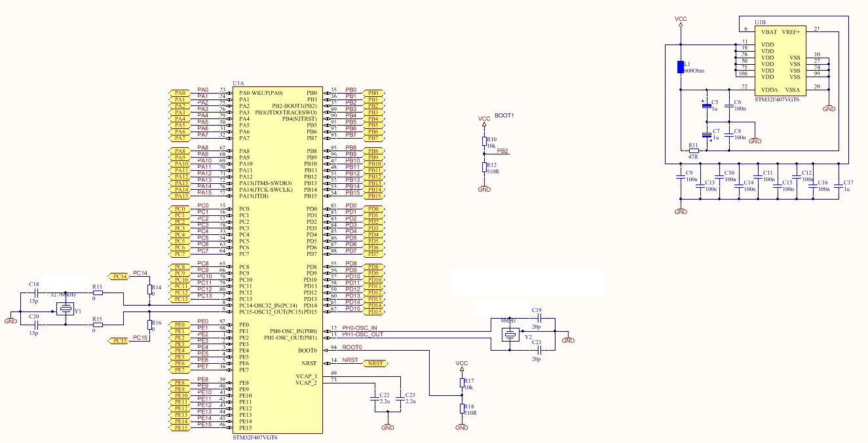Click the yellow PC15 port tag near R16

click(x=119, y=341)
